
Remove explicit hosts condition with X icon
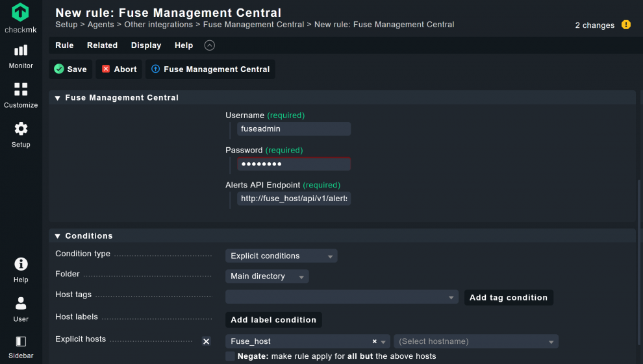click(x=207, y=341)
